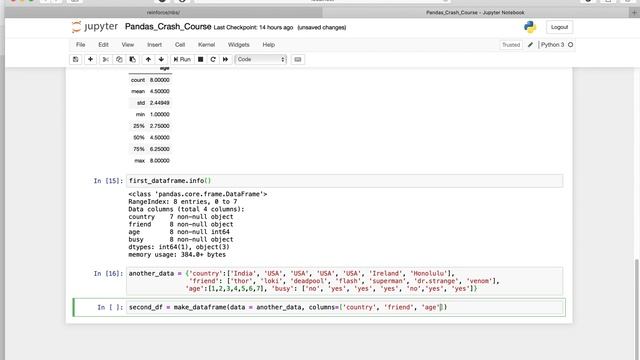Screen dimensions: 640x360
Task: Click the count 8.00000 output row
Action: 150,80
